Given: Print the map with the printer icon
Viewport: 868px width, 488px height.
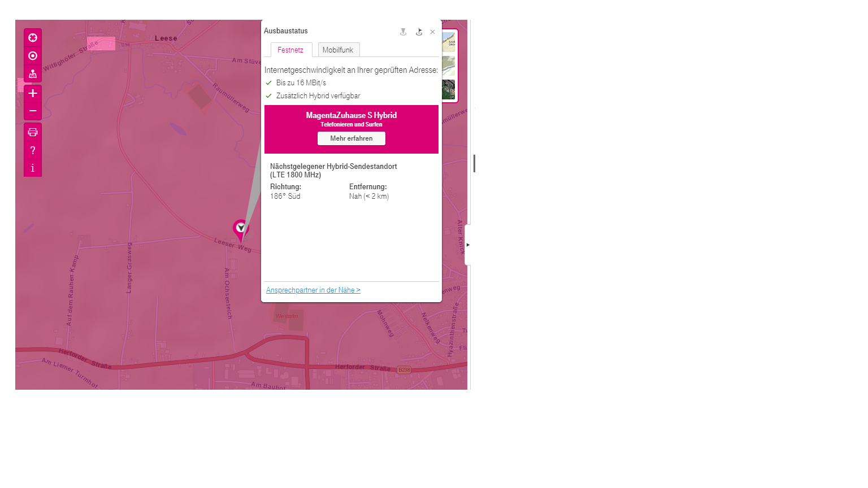Looking at the screenshot, I should 33,132.
